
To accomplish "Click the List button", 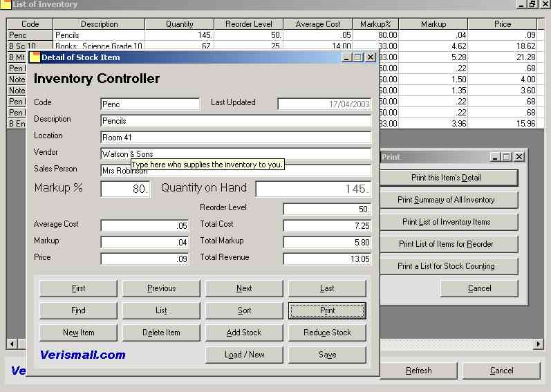I will click(x=161, y=310).
